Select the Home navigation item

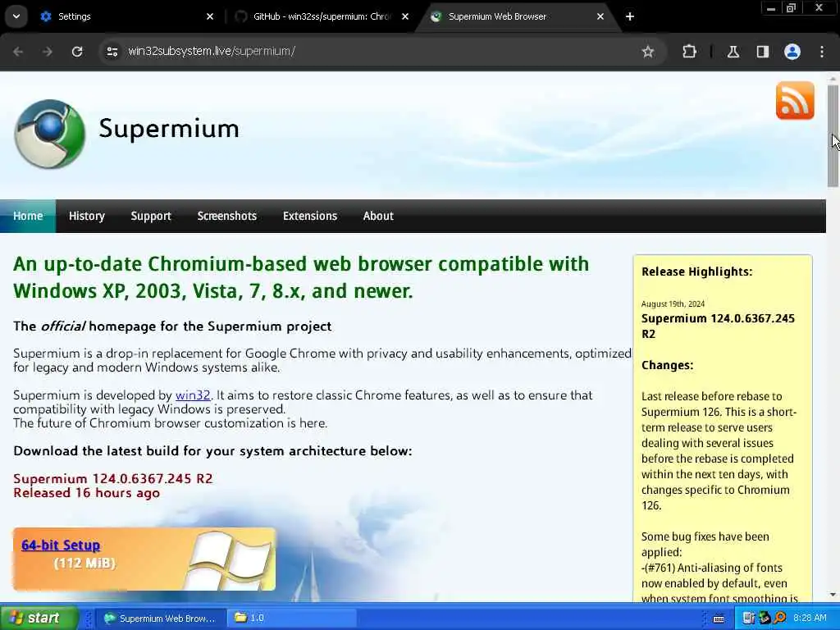click(28, 216)
